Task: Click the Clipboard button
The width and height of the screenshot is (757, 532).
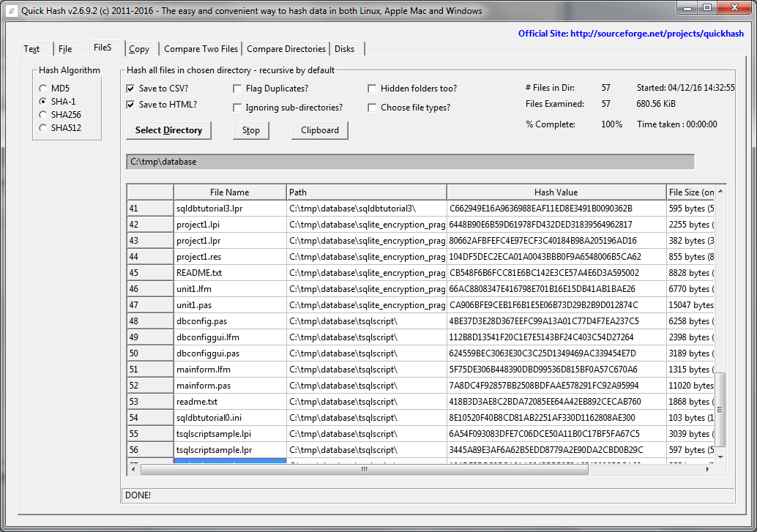Action: click(319, 130)
